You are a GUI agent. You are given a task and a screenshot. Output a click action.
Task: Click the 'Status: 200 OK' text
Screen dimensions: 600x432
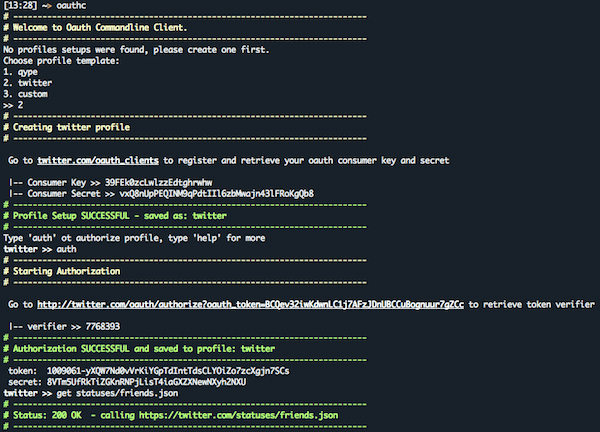click(47, 416)
